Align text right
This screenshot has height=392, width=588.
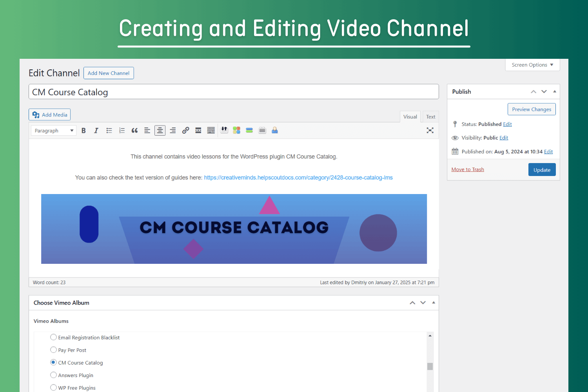(x=173, y=131)
